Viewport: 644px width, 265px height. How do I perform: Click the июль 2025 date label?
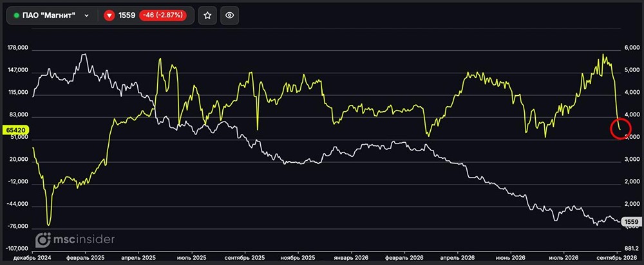192,258
